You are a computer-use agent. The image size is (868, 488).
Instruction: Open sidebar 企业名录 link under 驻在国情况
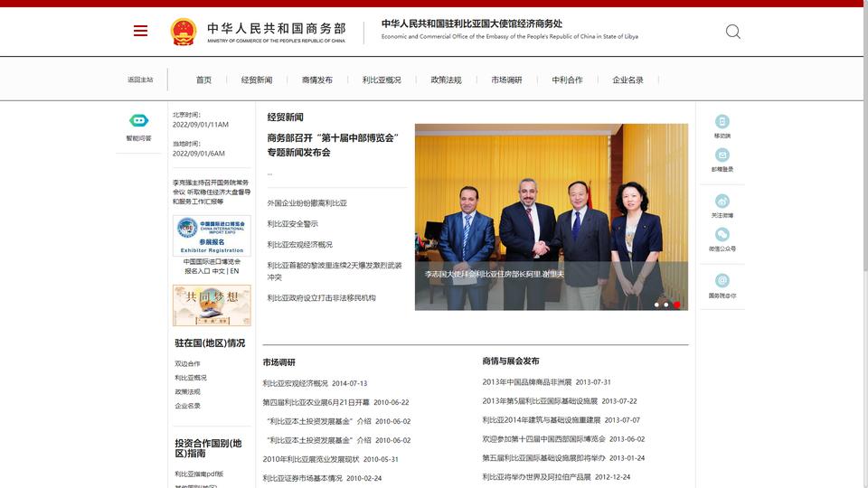(x=188, y=406)
